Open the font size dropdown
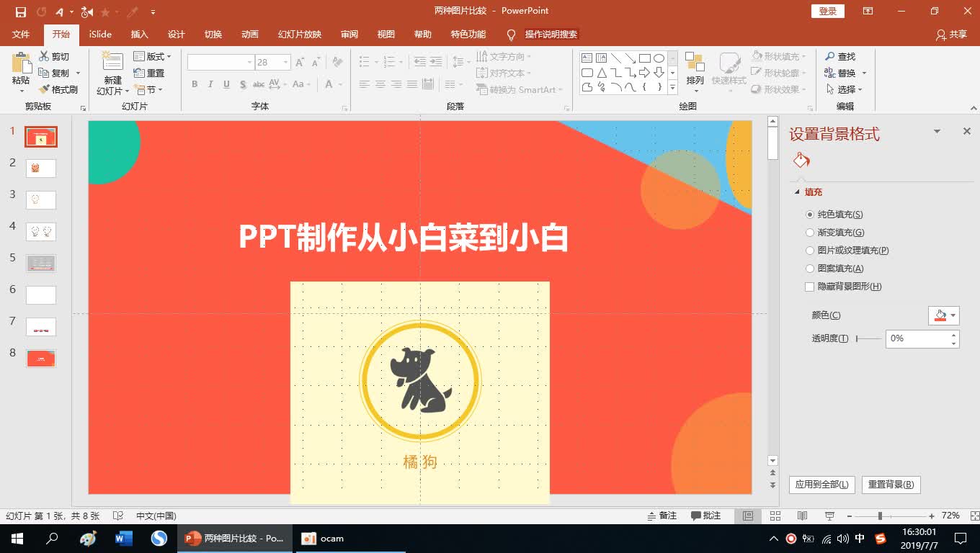 click(x=284, y=62)
